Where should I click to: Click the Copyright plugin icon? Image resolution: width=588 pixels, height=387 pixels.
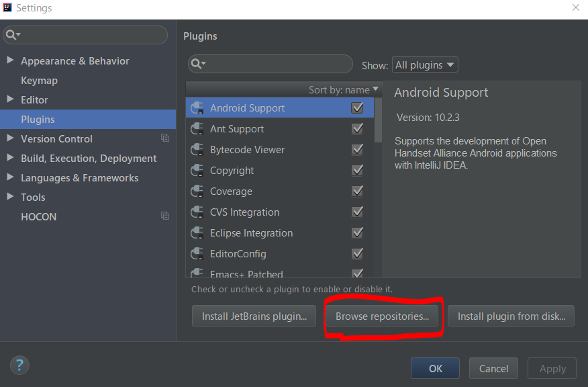(x=197, y=171)
